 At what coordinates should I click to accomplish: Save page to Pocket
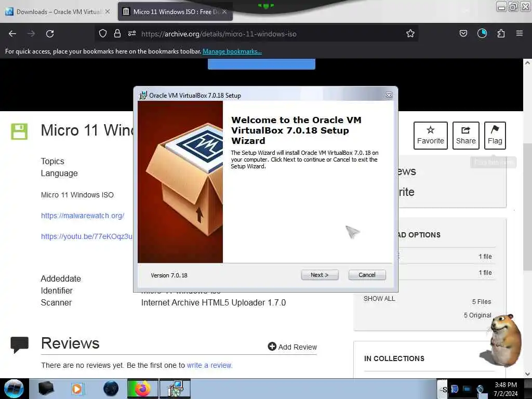click(463, 33)
